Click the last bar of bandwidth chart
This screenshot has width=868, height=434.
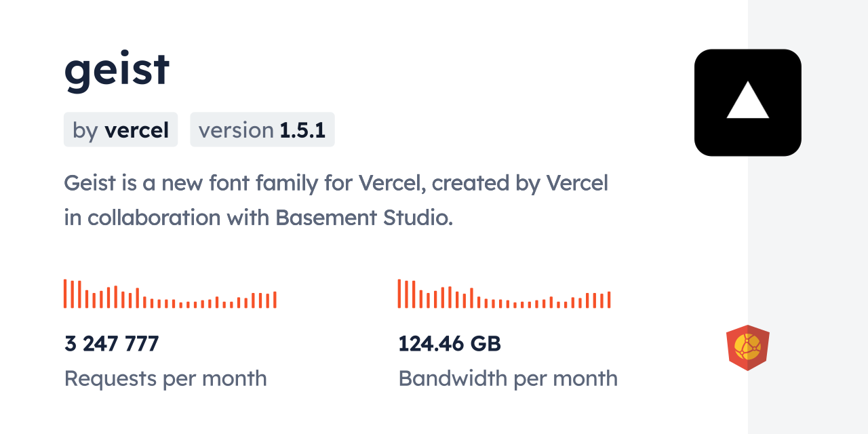pyautogui.click(x=609, y=300)
